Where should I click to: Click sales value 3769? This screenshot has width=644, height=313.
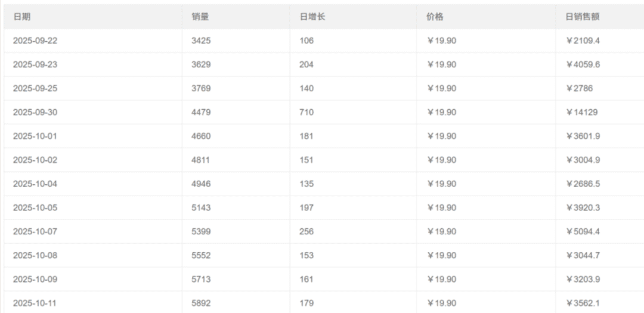tap(201, 88)
